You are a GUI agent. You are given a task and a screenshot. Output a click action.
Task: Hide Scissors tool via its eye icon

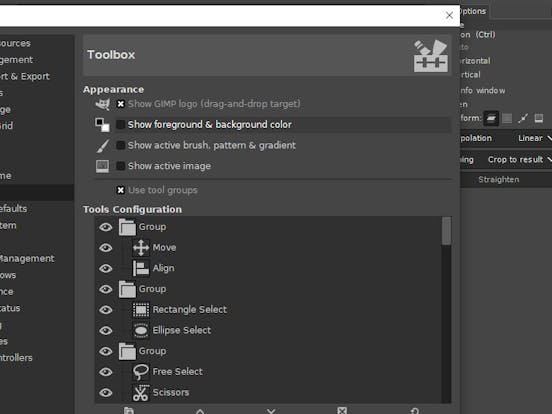106,393
